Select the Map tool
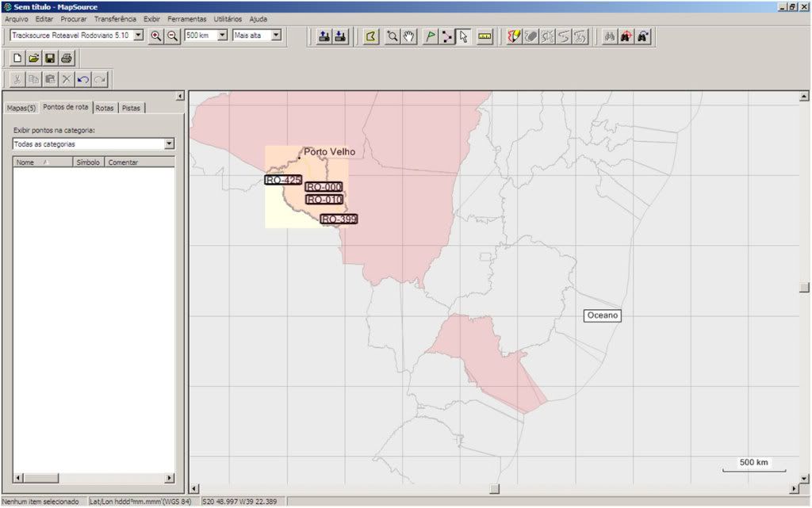 coord(371,36)
